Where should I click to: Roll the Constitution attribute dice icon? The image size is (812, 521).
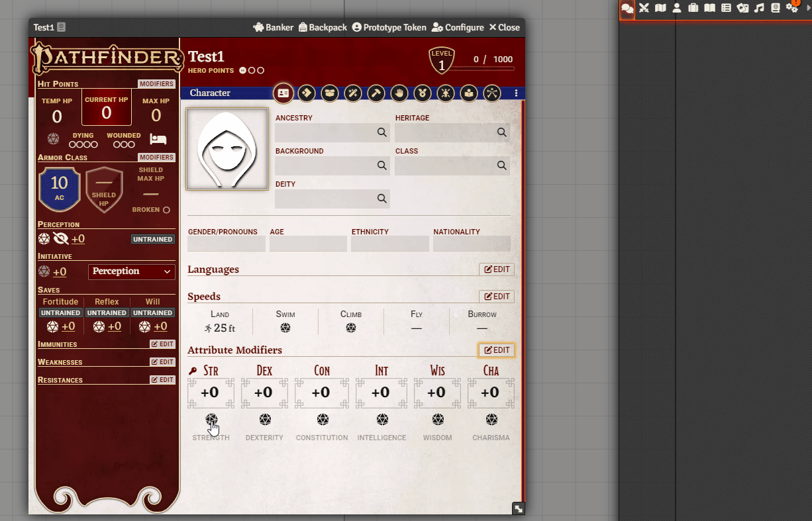[x=323, y=420]
